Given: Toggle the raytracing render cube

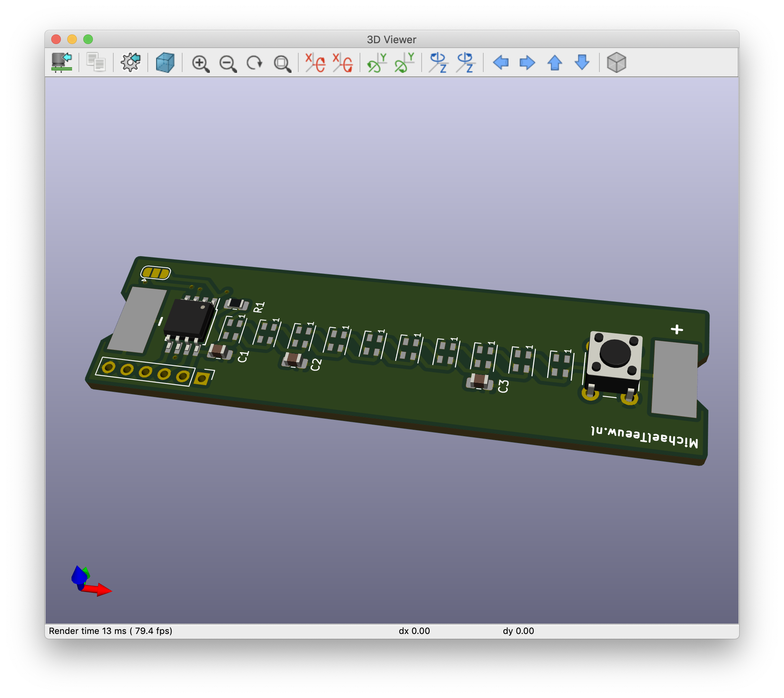Looking at the screenshot, I should (165, 63).
